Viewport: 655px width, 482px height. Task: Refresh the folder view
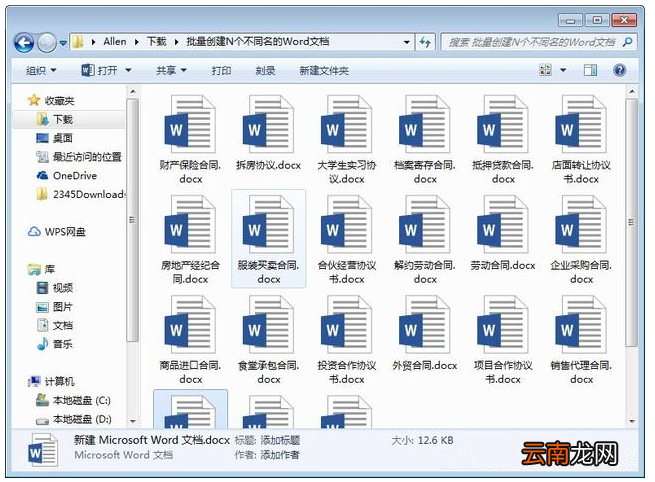pyautogui.click(x=425, y=42)
